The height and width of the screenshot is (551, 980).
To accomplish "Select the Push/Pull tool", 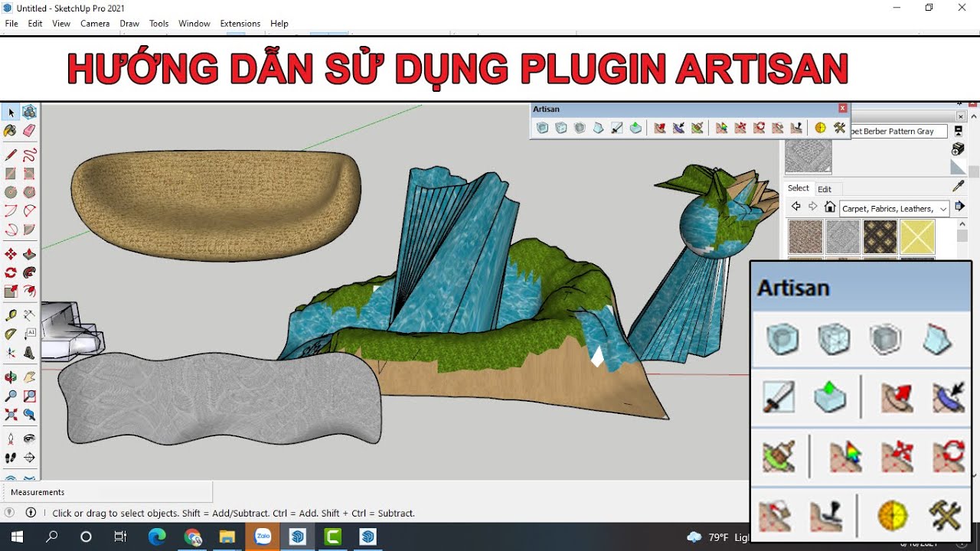I will pyautogui.click(x=29, y=254).
